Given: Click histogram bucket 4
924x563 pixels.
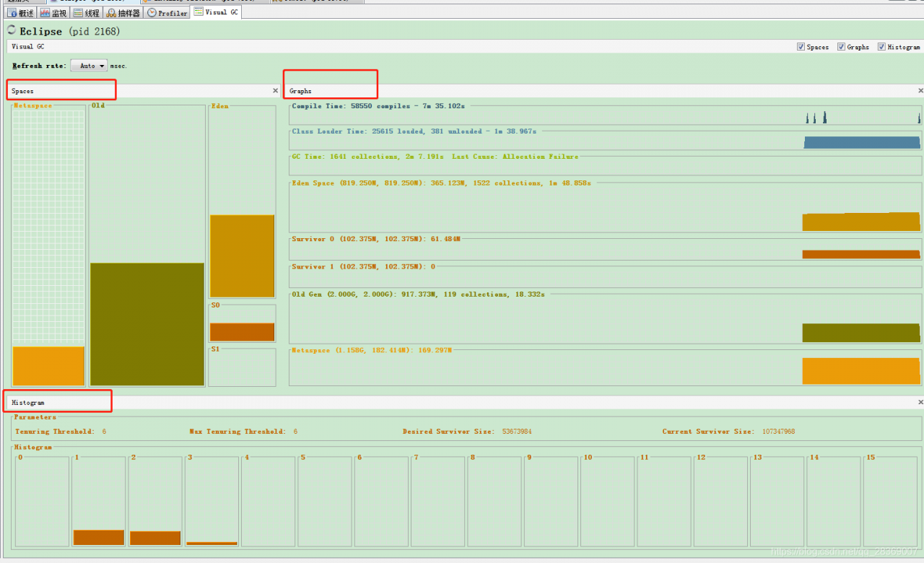Looking at the screenshot, I should (269, 501).
